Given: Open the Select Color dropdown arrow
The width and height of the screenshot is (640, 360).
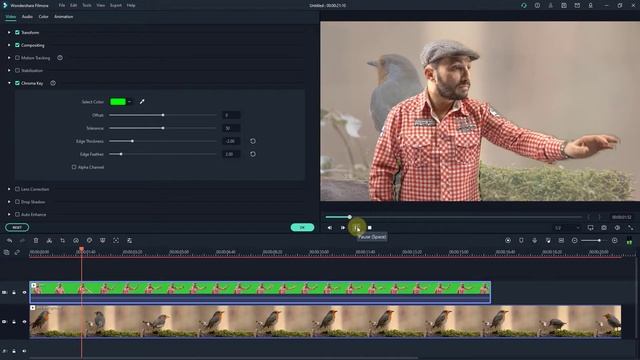Looking at the screenshot, I should coord(129,102).
